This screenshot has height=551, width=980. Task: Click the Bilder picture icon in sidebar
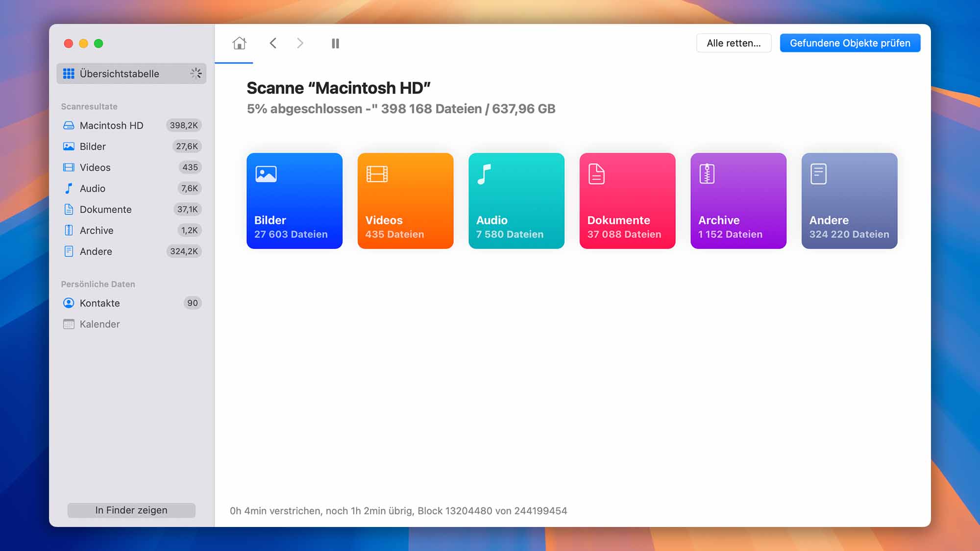(69, 146)
